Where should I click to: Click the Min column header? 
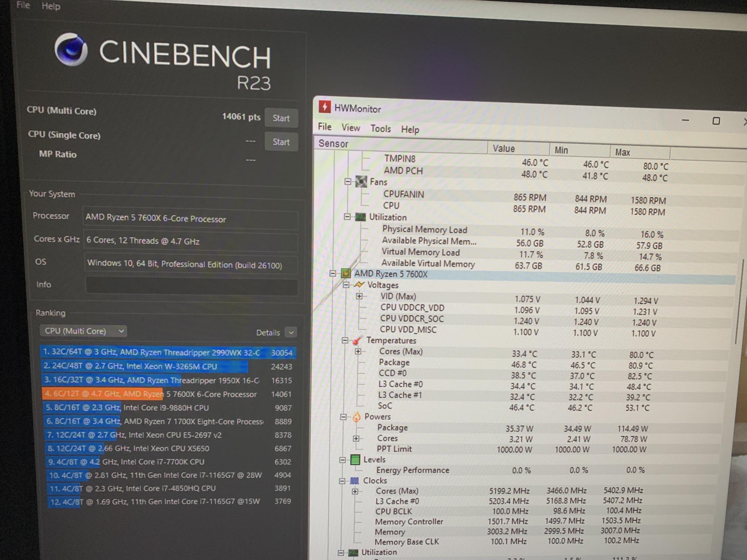580,150
